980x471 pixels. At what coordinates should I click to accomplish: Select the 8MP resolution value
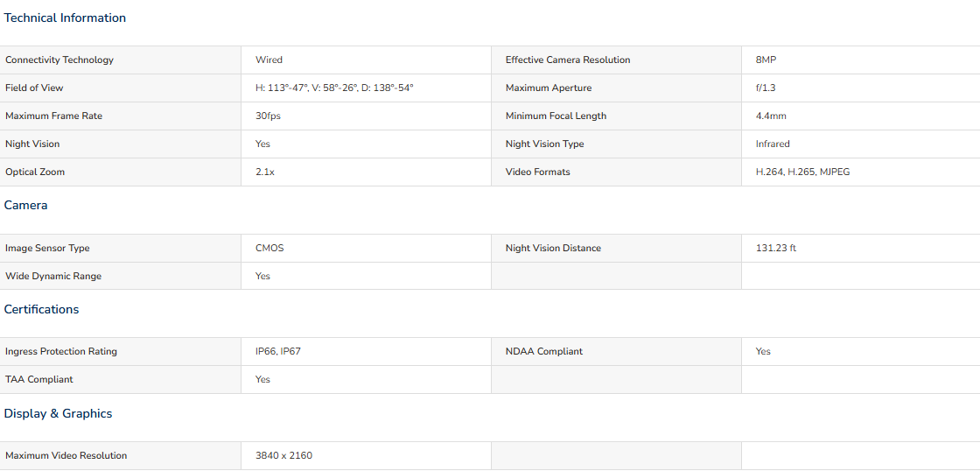coord(766,60)
